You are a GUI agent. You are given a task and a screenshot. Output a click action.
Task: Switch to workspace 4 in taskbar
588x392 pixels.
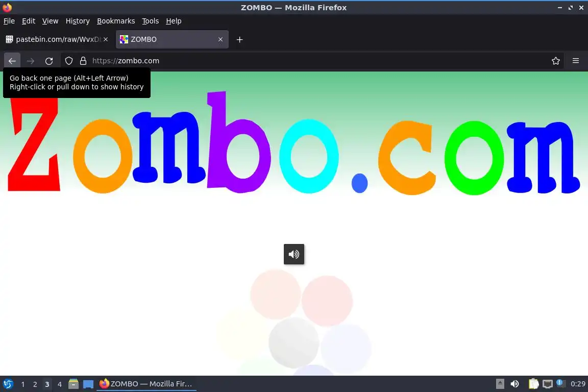(59, 384)
